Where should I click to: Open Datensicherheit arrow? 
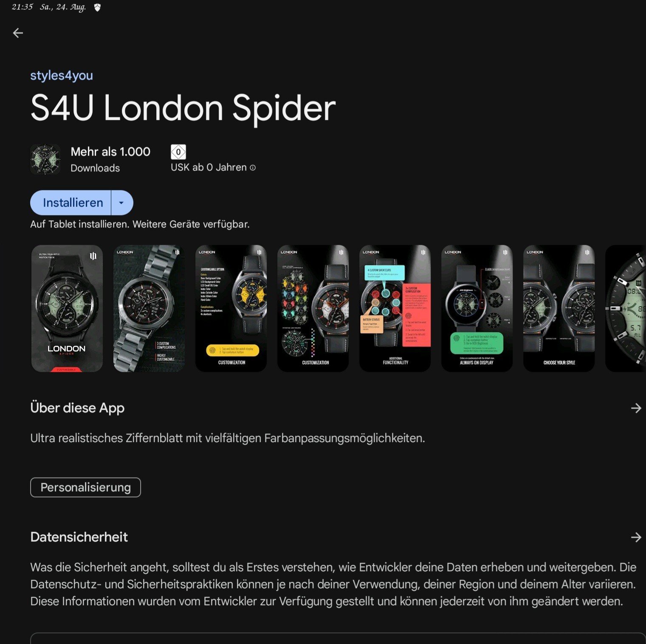click(636, 537)
